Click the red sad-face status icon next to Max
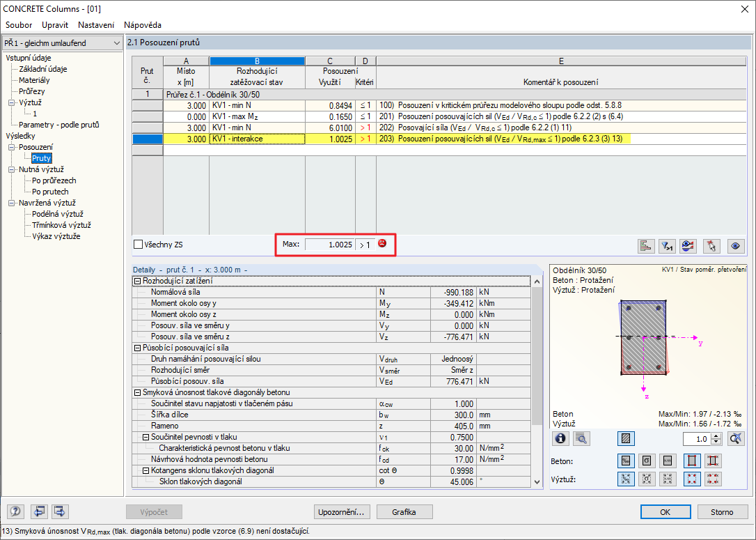Screen dimensions: 756x540 coord(382,243)
